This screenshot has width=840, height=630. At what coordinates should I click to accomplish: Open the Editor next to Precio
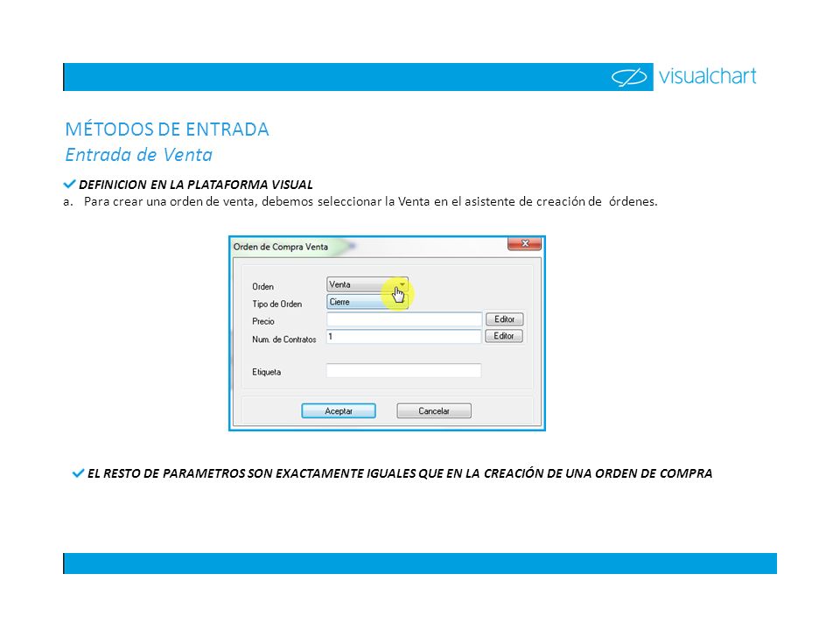click(504, 319)
